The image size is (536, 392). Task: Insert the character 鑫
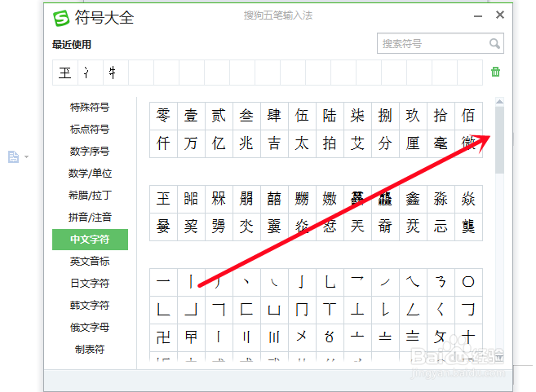pos(413,199)
